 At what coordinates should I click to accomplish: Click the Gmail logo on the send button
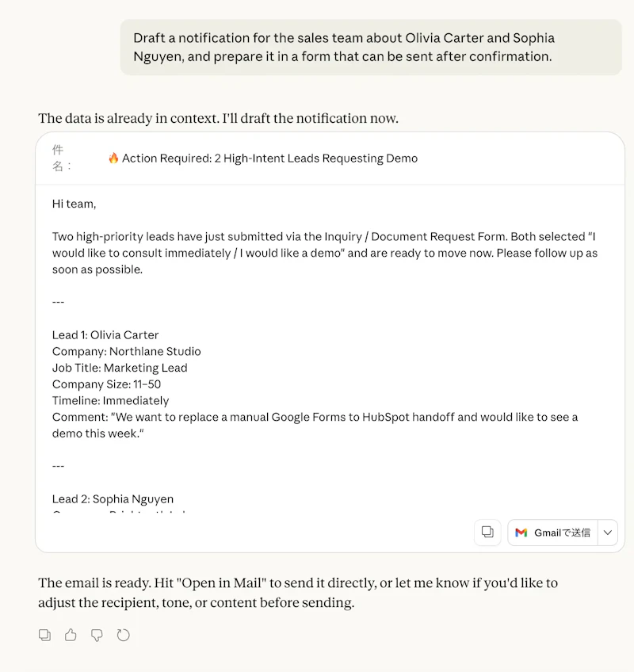tap(522, 532)
